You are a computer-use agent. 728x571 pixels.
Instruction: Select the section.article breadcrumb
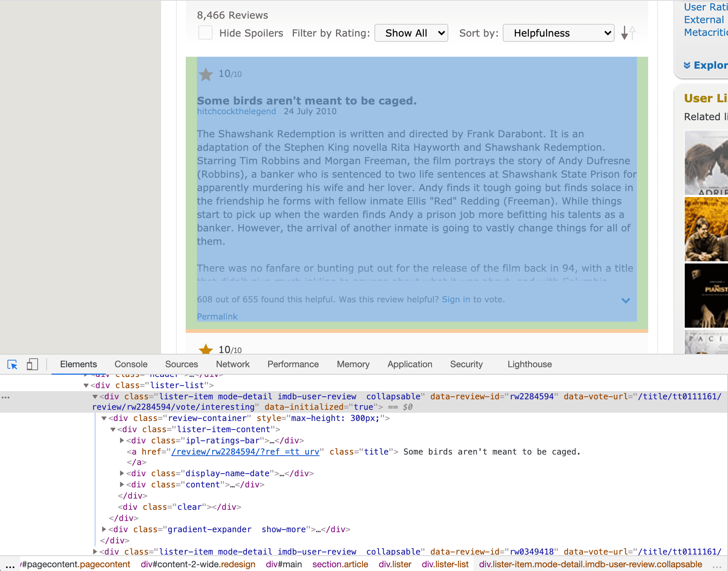[340, 564]
